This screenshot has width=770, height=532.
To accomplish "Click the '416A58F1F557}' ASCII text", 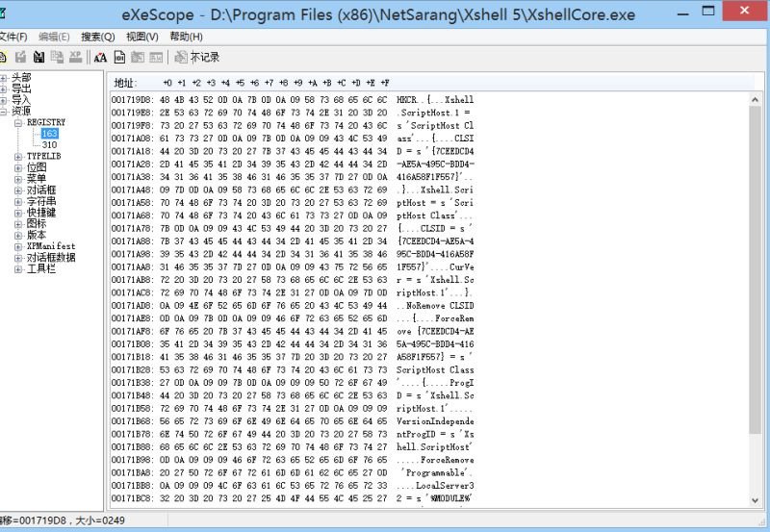I will coord(429,177).
